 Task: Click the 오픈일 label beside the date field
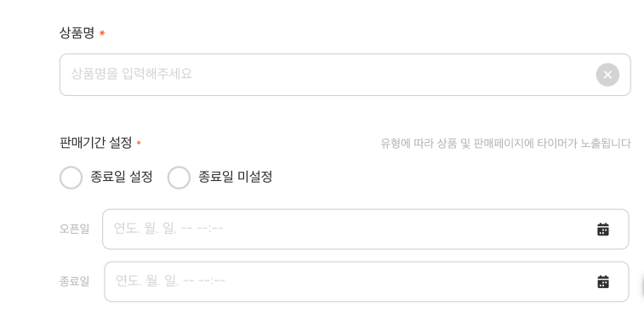click(74, 229)
